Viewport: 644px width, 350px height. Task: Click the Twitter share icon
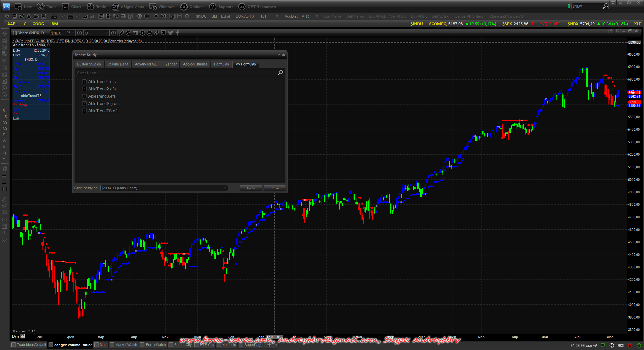(171, 33)
